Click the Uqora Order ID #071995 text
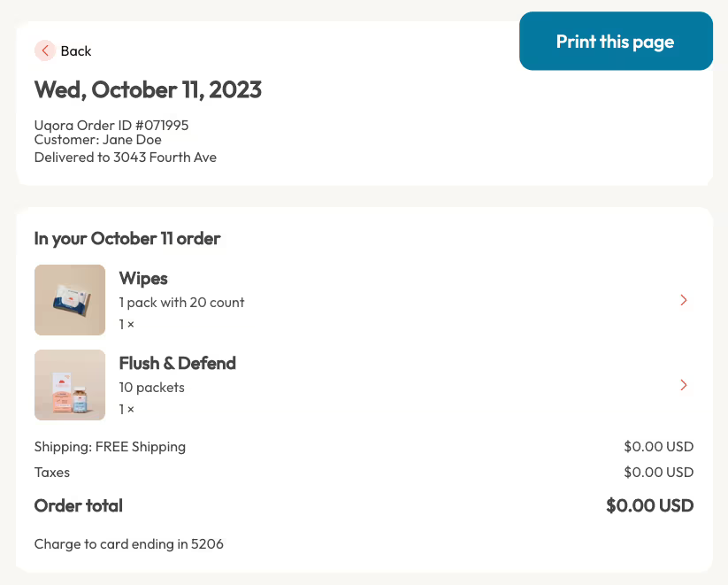This screenshot has width=728, height=585. (111, 126)
